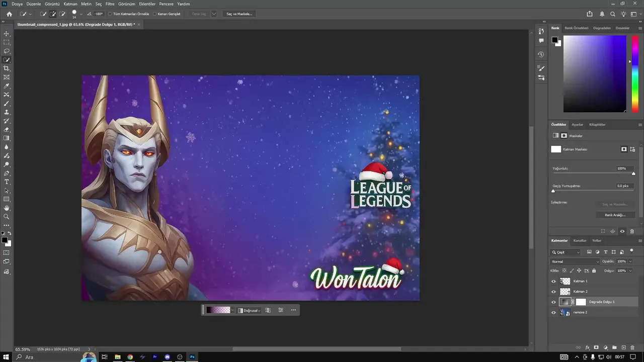
Task: Open more options in gradient floating bar
Action: (293, 310)
